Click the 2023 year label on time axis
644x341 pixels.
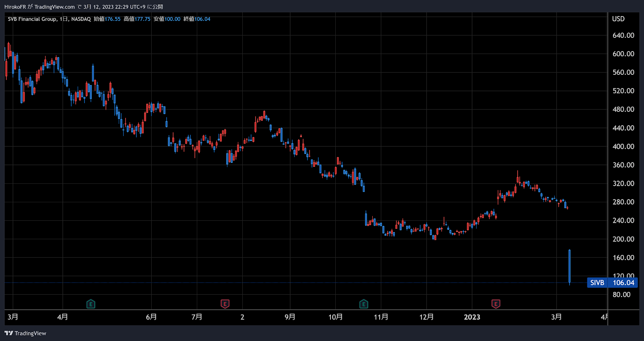(472, 317)
